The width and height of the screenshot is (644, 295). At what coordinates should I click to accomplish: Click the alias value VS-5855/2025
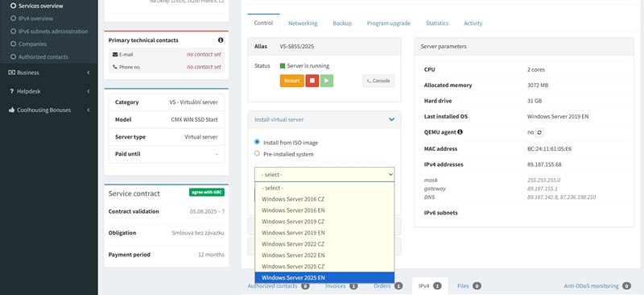[296, 47]
